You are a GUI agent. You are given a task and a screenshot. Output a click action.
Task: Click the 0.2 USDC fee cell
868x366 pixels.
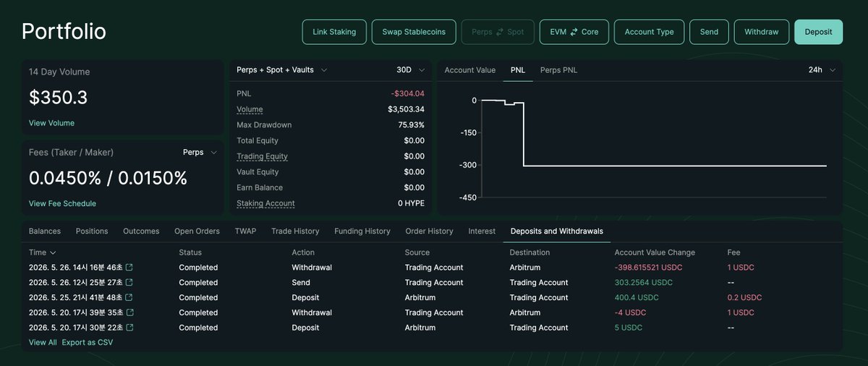pos(744,298)
